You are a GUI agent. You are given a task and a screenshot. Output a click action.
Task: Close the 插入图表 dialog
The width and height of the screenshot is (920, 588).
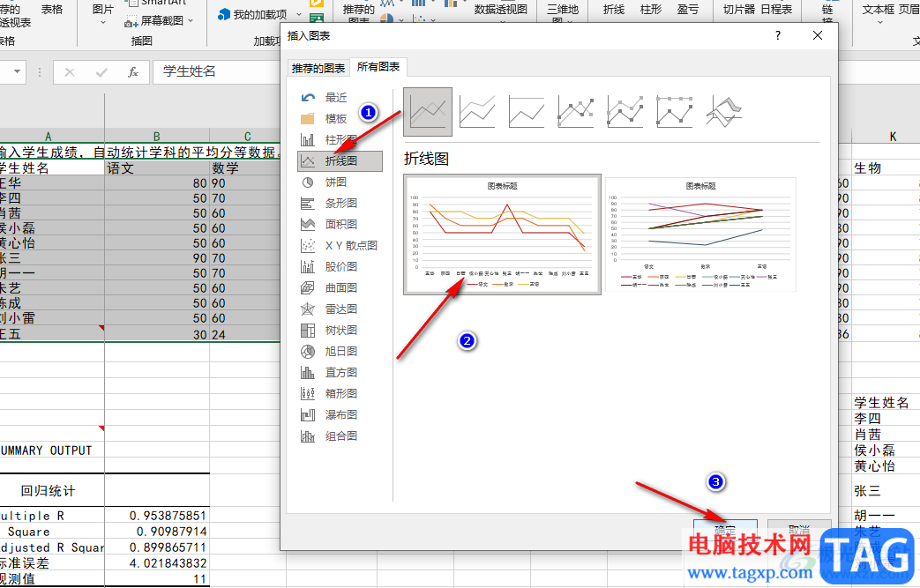pos(818,36)
